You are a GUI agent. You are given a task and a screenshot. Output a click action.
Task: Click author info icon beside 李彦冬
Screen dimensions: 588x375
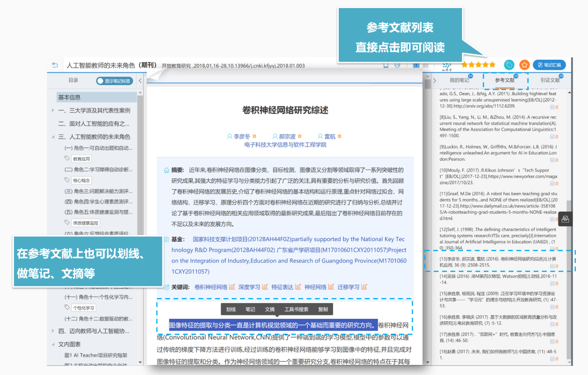pos(254,136)
